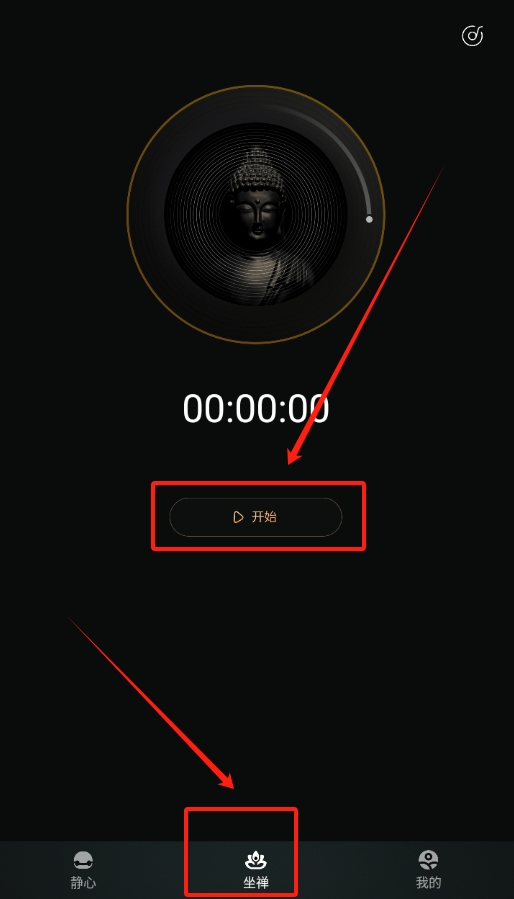Screen dimensions: 514x899
Task: Tap the profile icon above 我的
Action: pos(428,859)
